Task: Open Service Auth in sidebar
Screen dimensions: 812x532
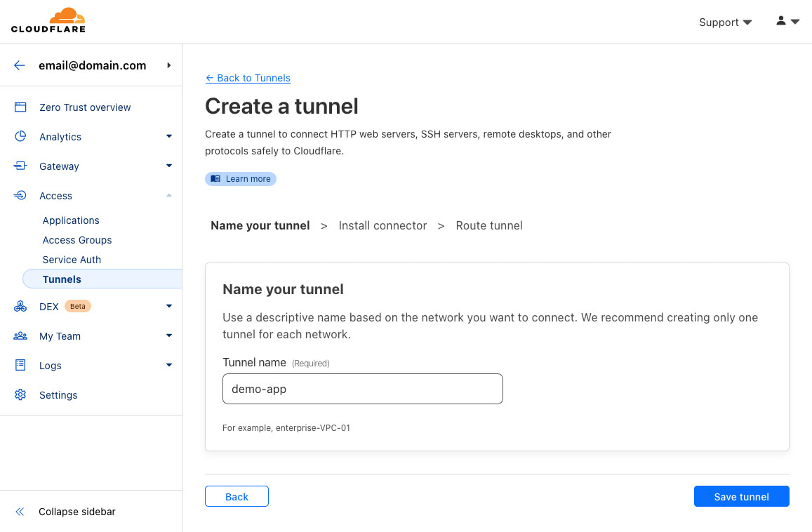Action: coord(72,260)
